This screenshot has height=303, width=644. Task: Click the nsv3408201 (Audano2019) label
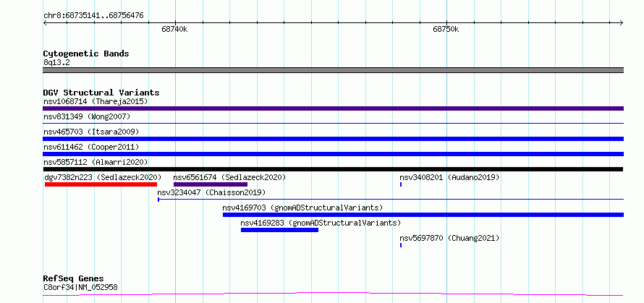pos(450,177)
